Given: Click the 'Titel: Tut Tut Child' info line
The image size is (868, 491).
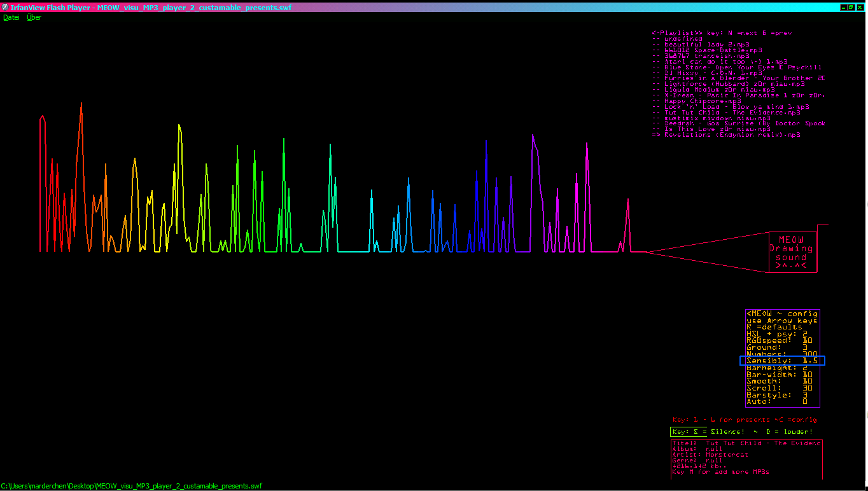Looking at the screenshot, I should 746,443.
